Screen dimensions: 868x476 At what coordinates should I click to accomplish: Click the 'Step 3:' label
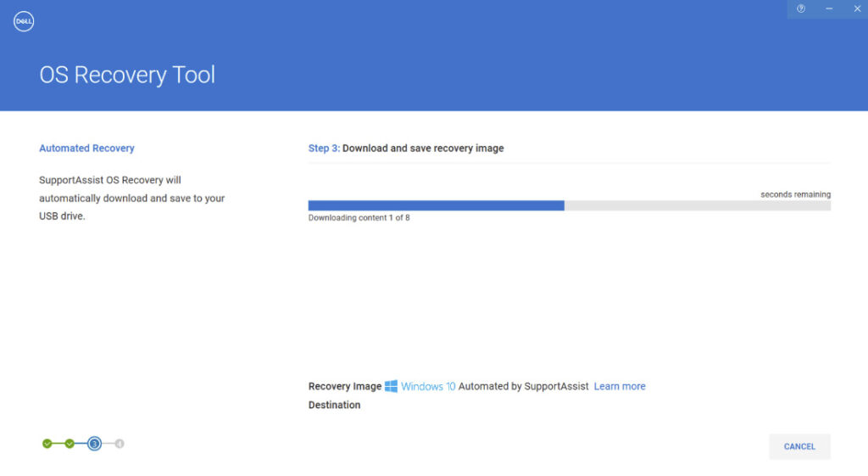[324, 148]
